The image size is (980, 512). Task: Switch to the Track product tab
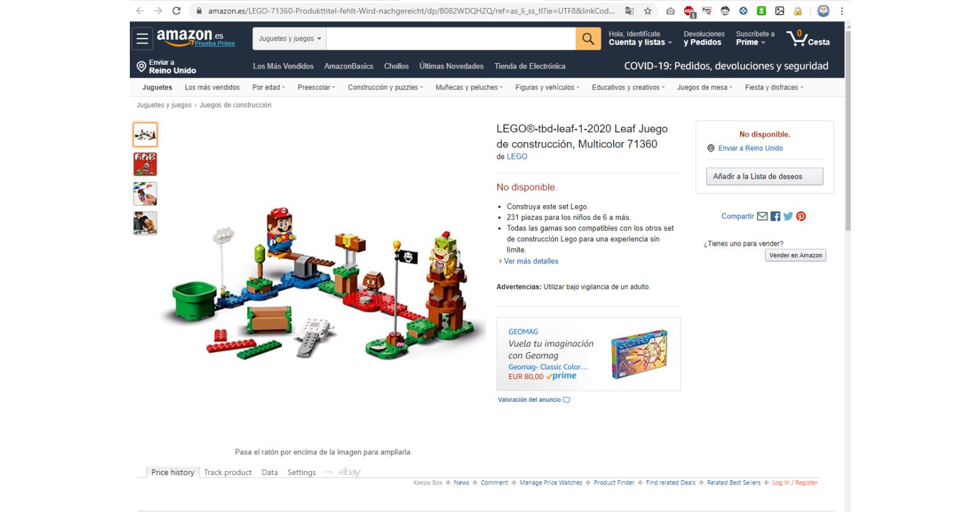point(228,473)
